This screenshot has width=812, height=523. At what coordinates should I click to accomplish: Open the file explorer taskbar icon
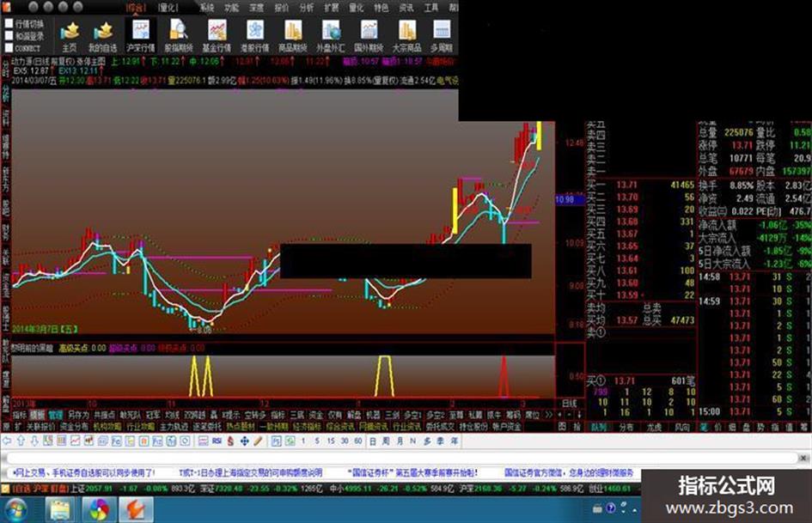click(60, 510)
